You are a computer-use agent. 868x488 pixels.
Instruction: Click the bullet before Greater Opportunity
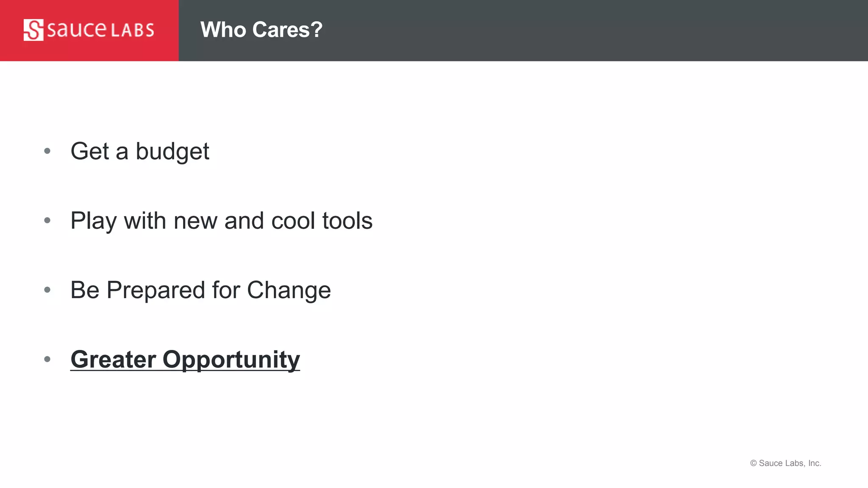(x=47, y=359)
